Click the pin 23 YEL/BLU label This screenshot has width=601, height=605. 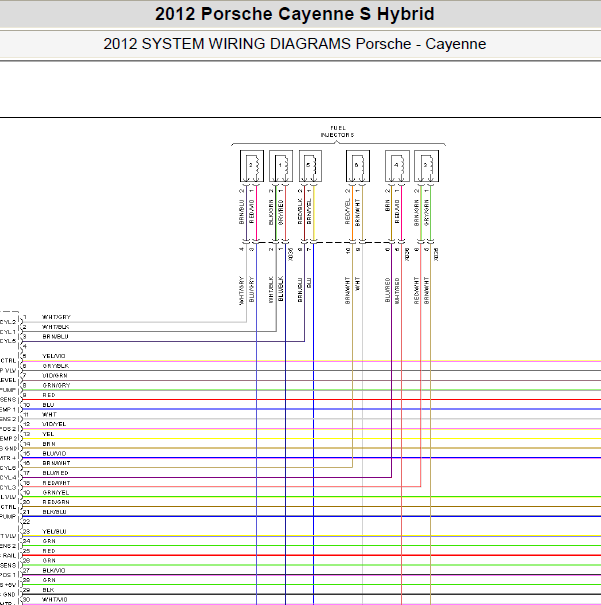coord(54,531)
